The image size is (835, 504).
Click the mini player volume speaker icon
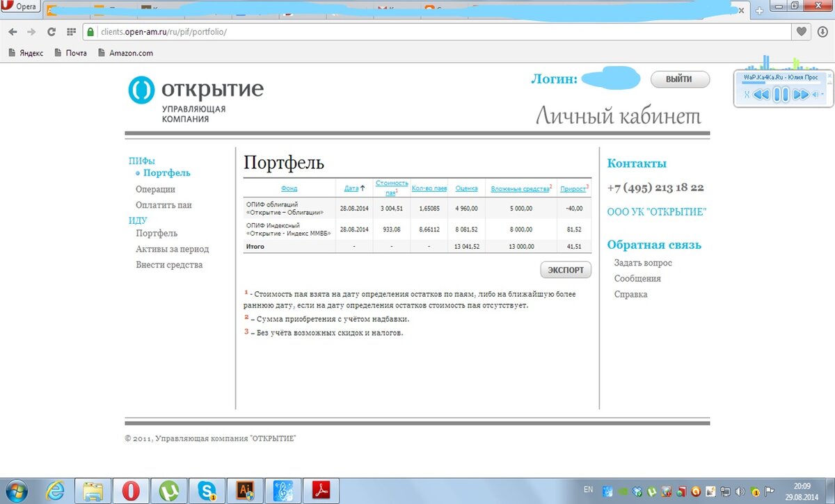[816, 95]
